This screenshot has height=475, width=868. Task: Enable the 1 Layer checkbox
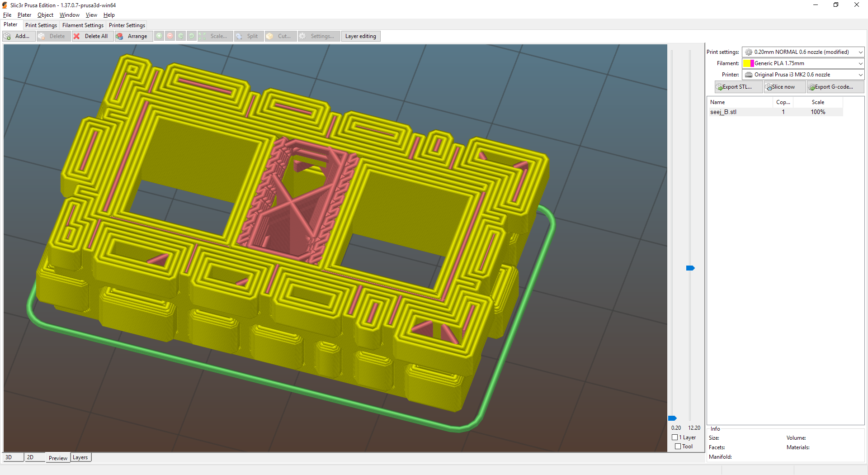[675, 437]
